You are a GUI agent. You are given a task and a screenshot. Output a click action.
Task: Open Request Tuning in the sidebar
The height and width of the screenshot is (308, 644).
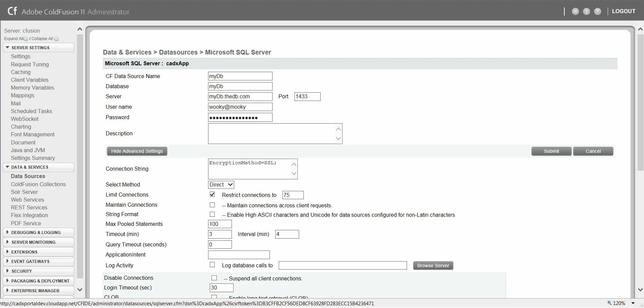(30, 64)
